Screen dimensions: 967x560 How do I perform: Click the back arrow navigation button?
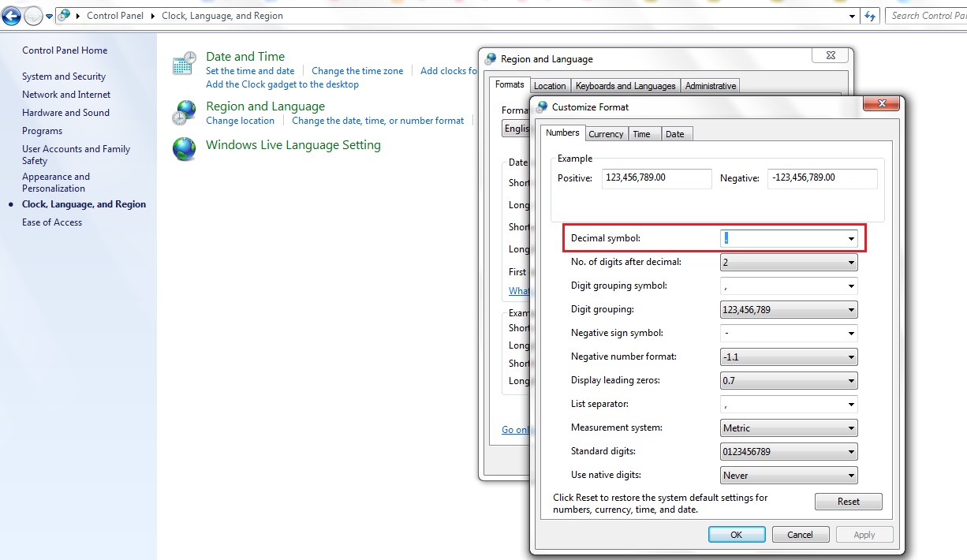pos(12,16)
